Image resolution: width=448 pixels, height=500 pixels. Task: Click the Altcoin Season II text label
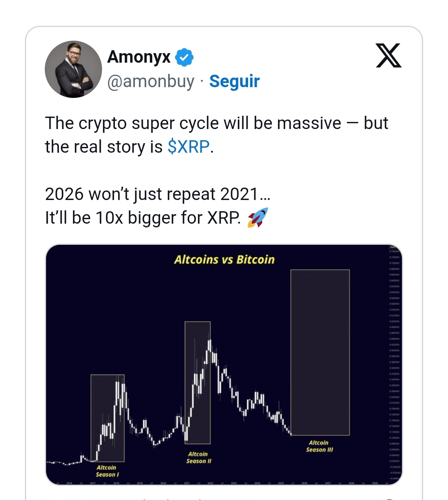point(199,458)
